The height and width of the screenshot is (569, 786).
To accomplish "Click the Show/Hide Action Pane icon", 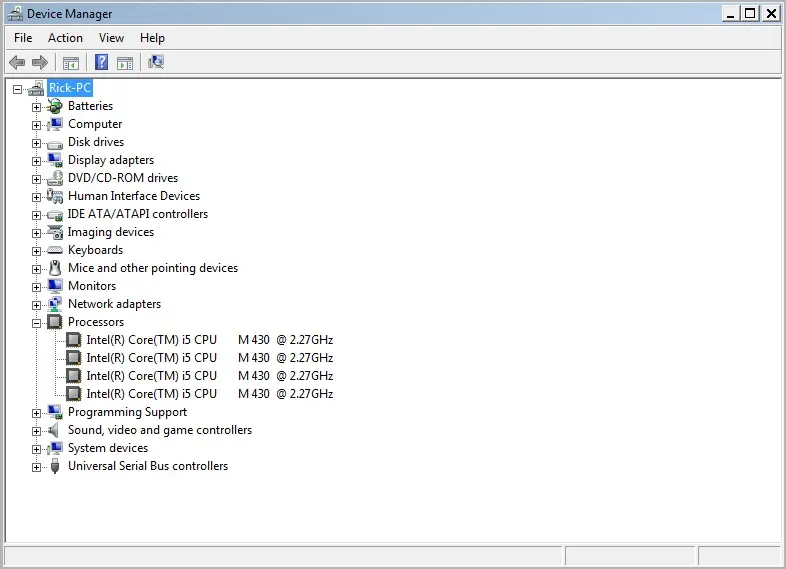I will click(125, 63).
